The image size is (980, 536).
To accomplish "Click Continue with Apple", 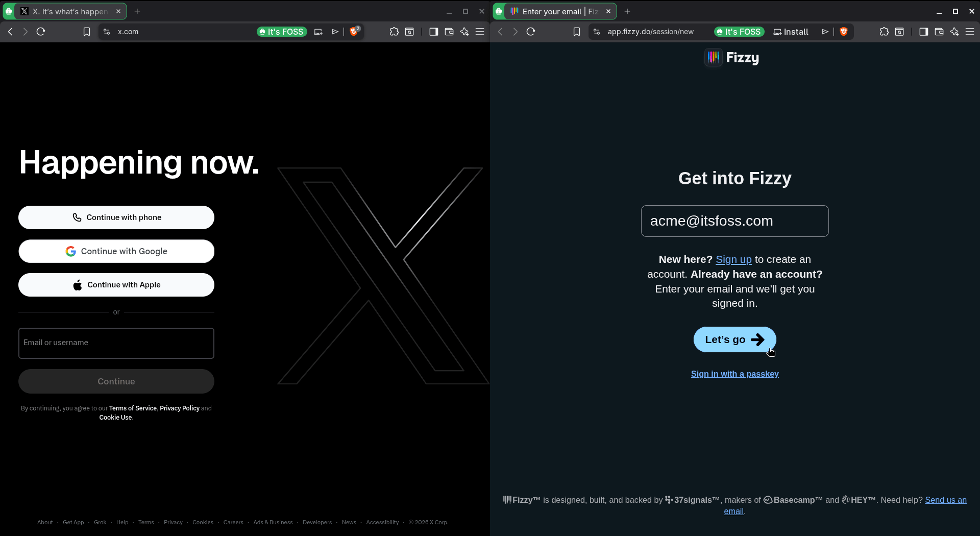I will coord(116,285).
